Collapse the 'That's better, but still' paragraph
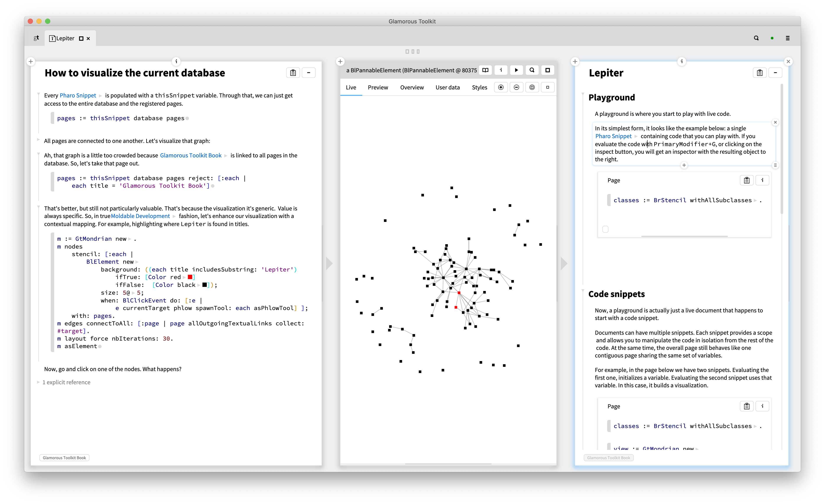 click(x=39, y=207)
